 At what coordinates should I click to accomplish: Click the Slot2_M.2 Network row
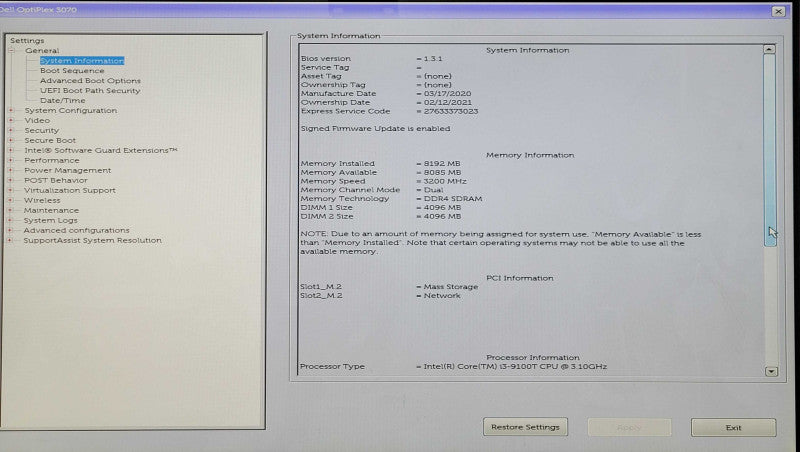(380, 295)
